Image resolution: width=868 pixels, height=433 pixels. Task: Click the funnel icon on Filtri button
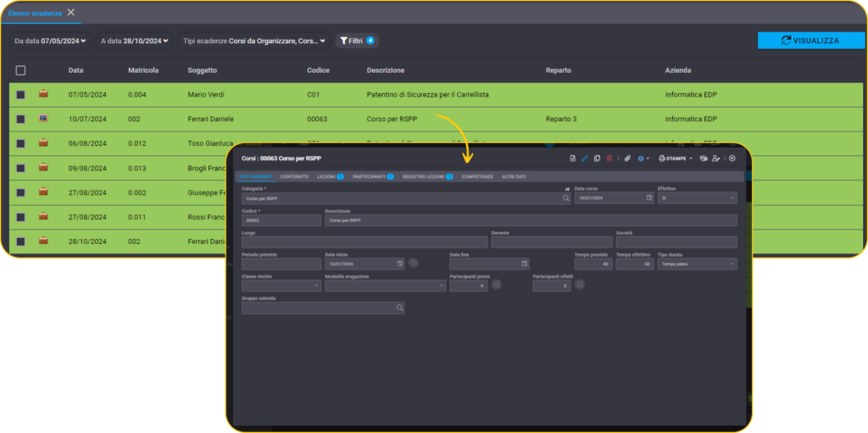pos(344,41)
